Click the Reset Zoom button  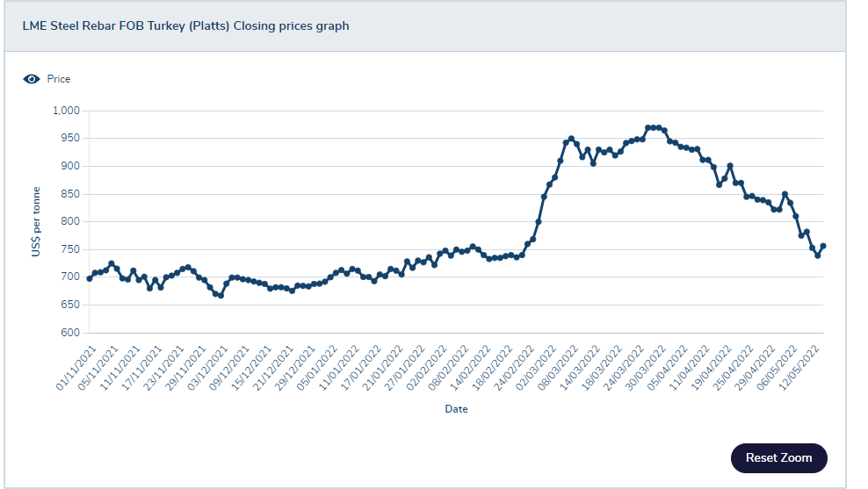click(779, 458)
